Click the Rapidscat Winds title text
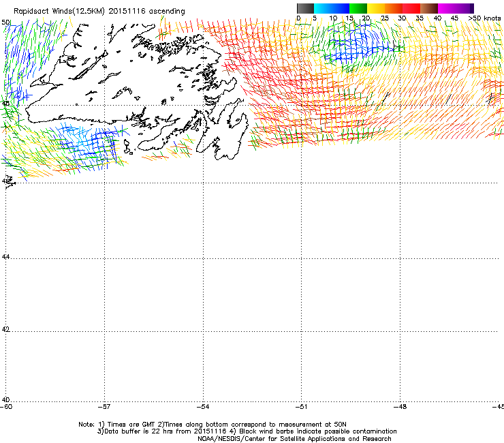The height and width of the screenshot is (443, 504). [x=99, y=12]
